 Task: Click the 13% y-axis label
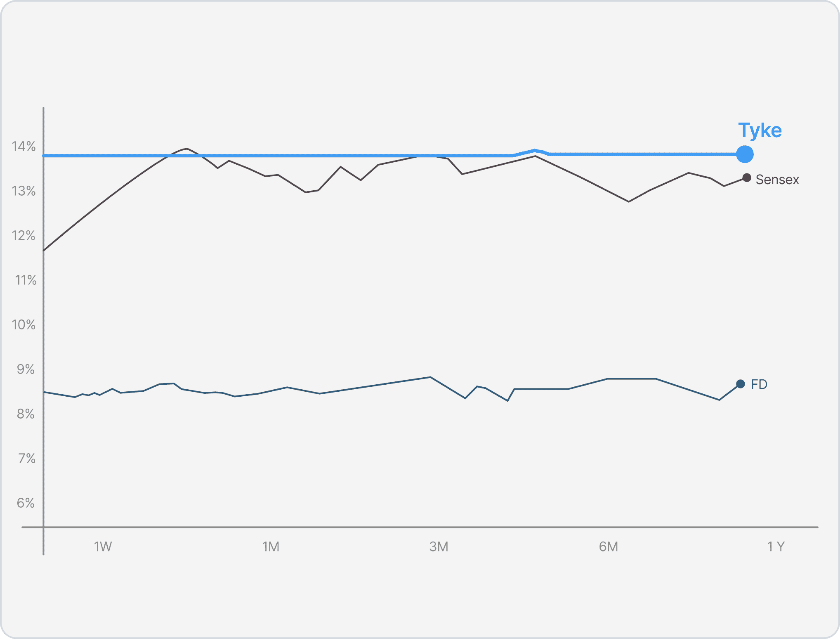pos(24,191)
